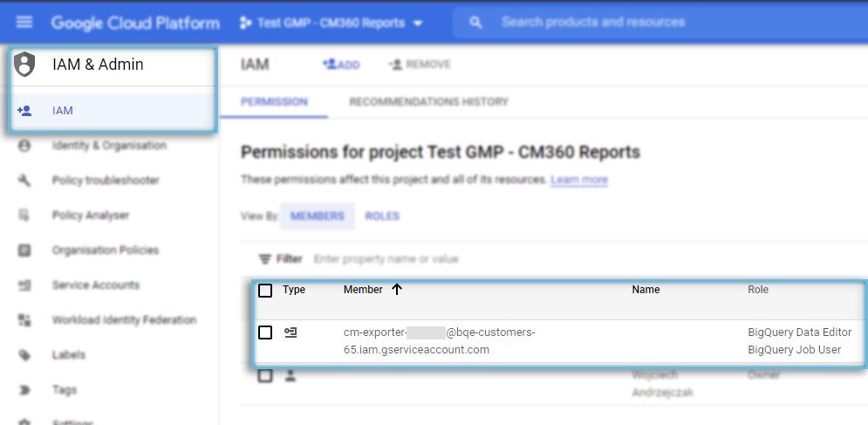Click the Role column header
Viewport: 868px width, 425px height.
point(758,289)
